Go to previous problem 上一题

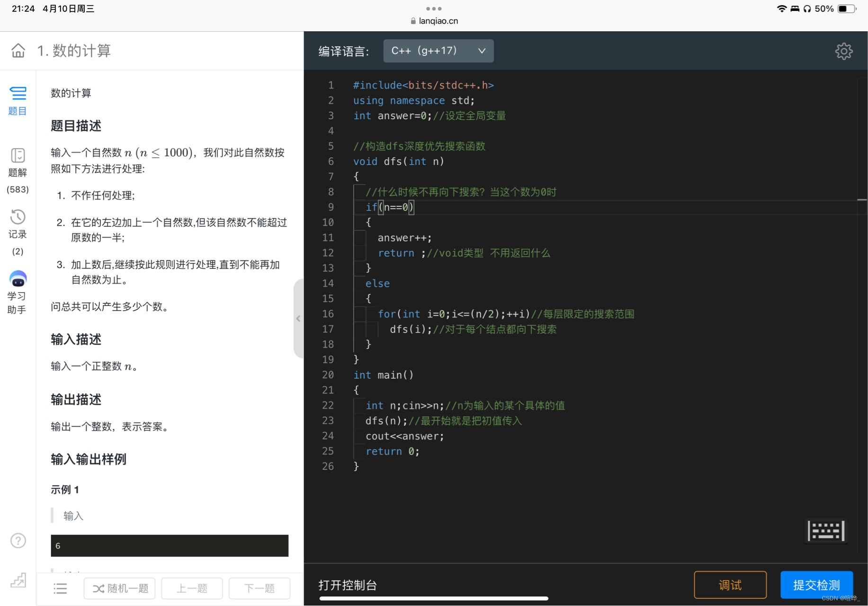click(192, 588)
